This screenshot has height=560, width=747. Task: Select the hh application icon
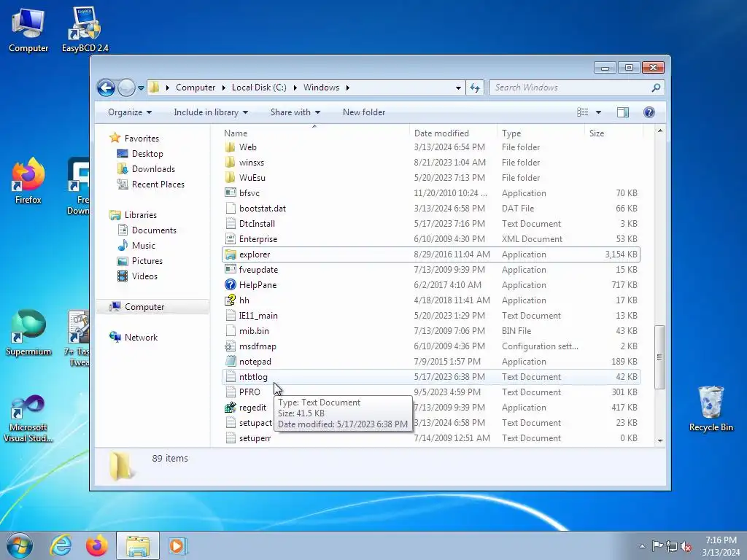pyautogui.click(x=230, y=300)
